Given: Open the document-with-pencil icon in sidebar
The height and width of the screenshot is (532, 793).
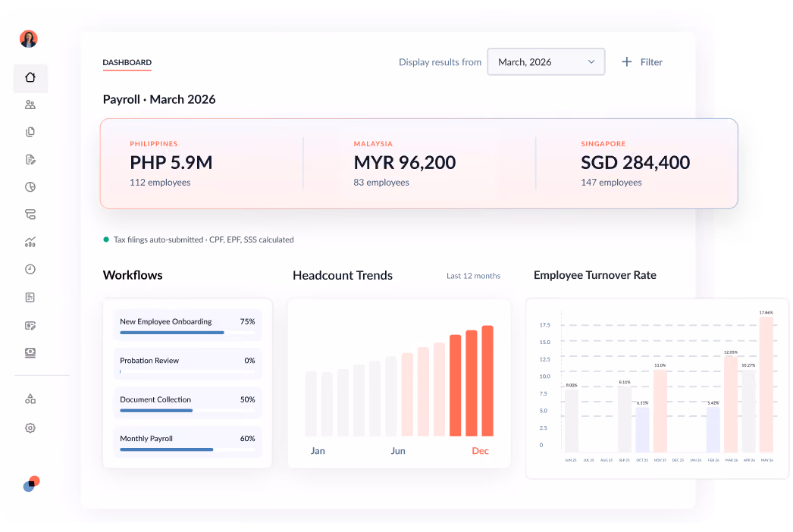Looking at the screenshot, I should (x=30, y=160).
